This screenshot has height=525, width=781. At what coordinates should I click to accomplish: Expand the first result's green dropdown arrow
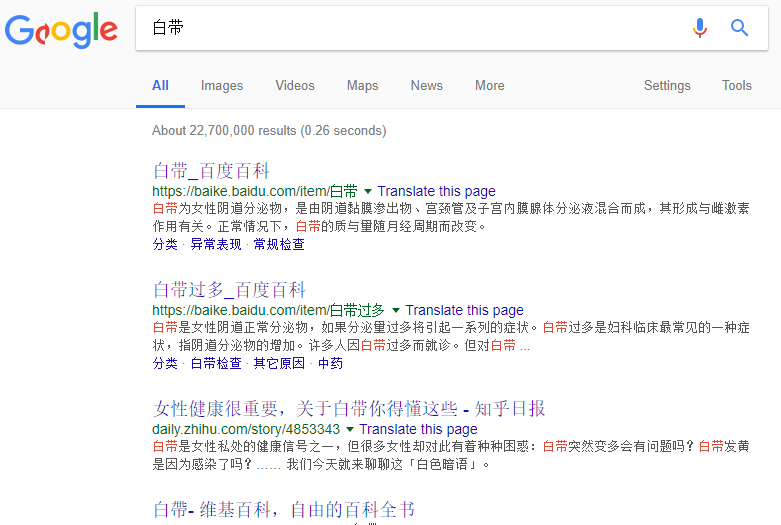pyautogui.click(x=368, y=191)
